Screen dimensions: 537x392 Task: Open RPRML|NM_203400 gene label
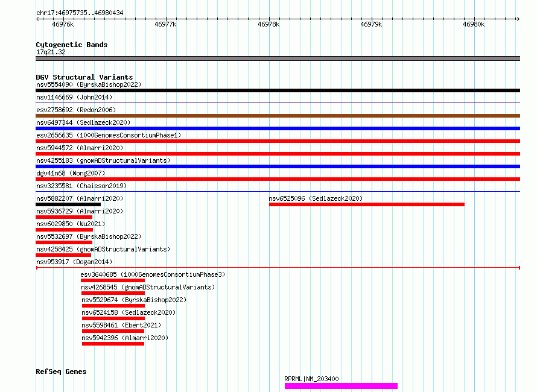pyautogui.click(x=312, y=379)
